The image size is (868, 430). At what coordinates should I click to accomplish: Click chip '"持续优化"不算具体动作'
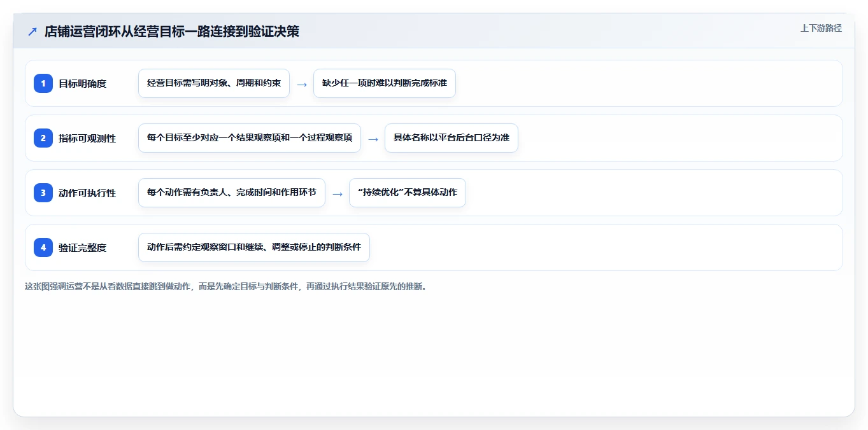click(x=408, y=193)
